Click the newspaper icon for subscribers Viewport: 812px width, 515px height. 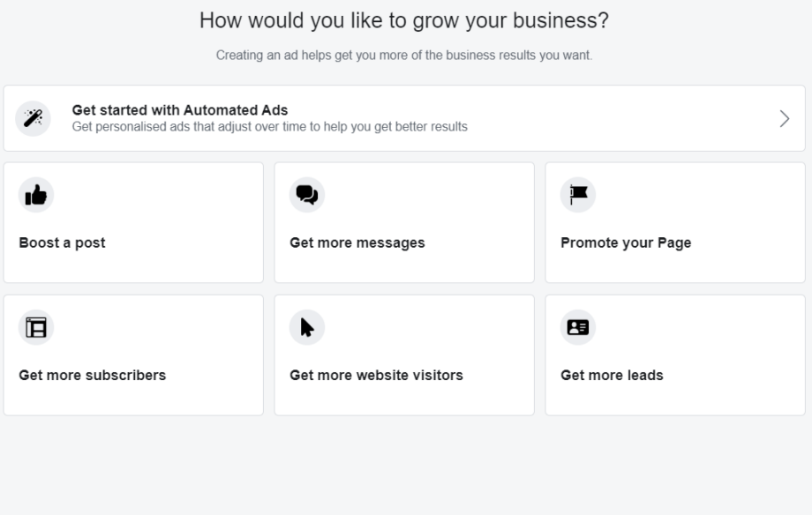click(x=36, y=326)
